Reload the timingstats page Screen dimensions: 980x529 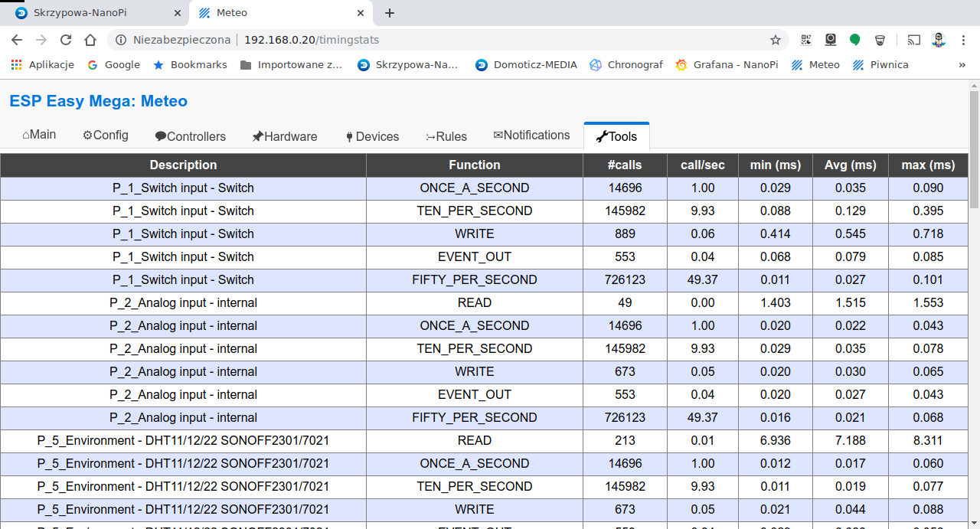[66, 40]
